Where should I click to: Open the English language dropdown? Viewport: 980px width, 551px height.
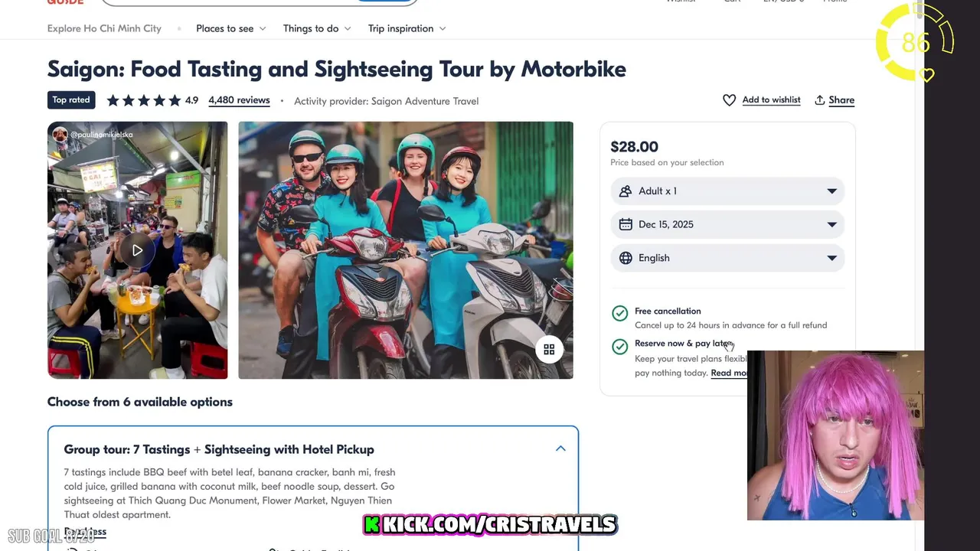point(831,258)
